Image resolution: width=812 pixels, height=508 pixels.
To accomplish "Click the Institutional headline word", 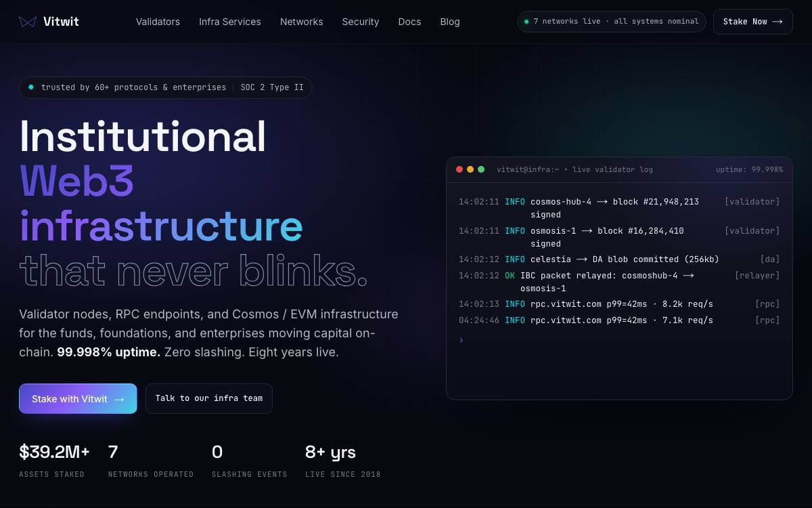I will [x=143, y=137].
